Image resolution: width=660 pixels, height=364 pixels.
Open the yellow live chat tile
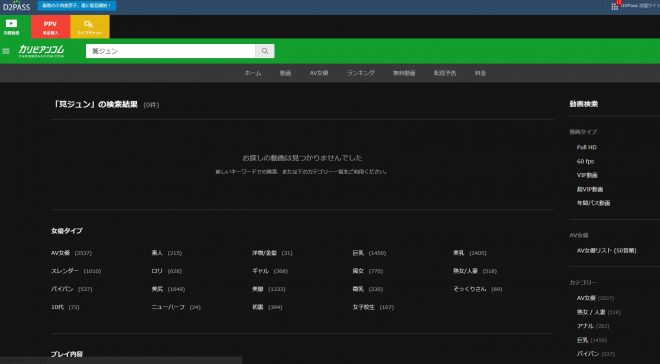coord(90,27)
